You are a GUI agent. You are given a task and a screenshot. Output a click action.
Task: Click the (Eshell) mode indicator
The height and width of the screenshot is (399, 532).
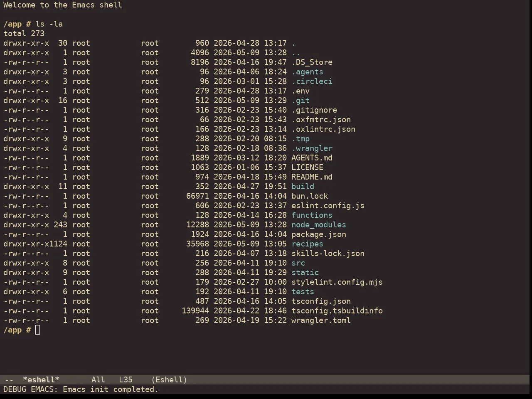click(x=169, y=380)
